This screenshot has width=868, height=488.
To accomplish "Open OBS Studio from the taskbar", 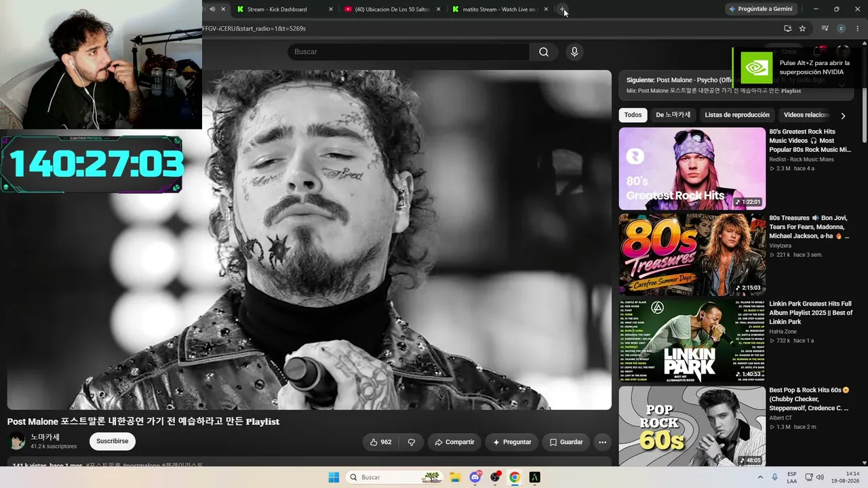I will [495, 477].
